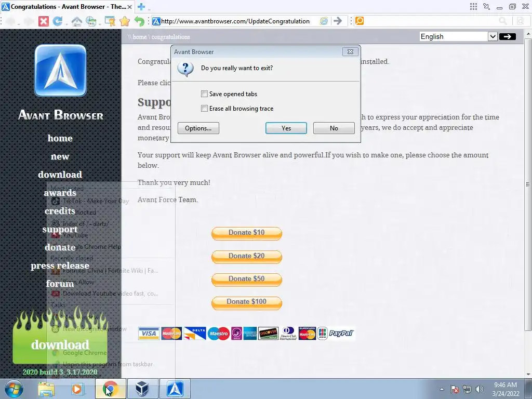Click No in the exit dialog
Viewport: 532px width, 399px height.
334,128
